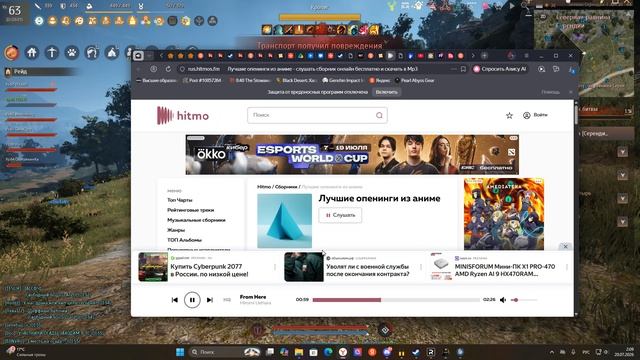Mute the hitmo player speaker icon
The width and height of the screenshot is (640, 360).
point(503,300)
